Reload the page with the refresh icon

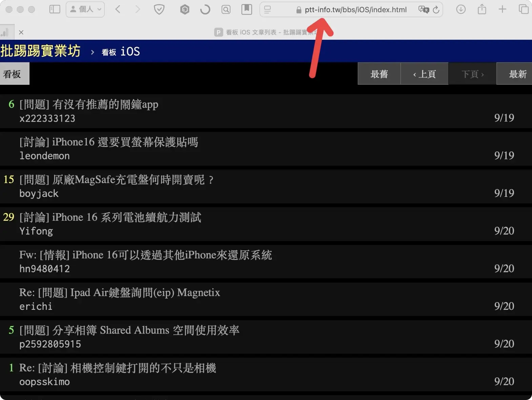pyautogui.click(x=436, y=9)
